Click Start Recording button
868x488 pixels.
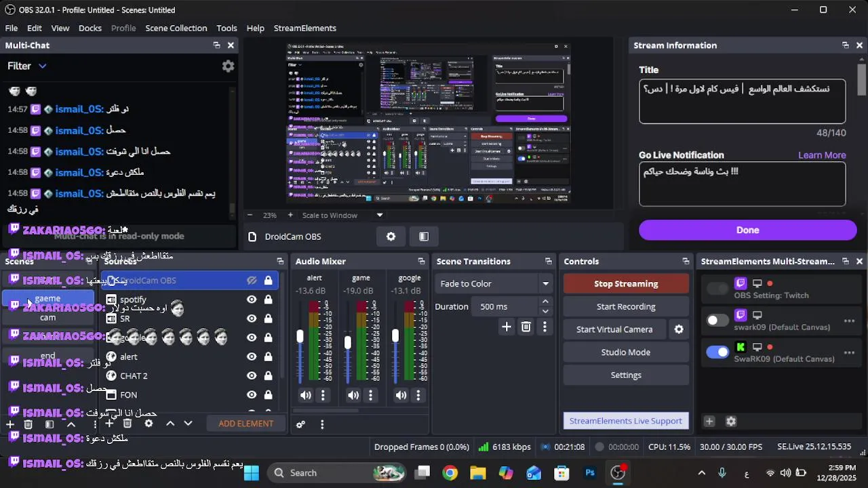626,306
